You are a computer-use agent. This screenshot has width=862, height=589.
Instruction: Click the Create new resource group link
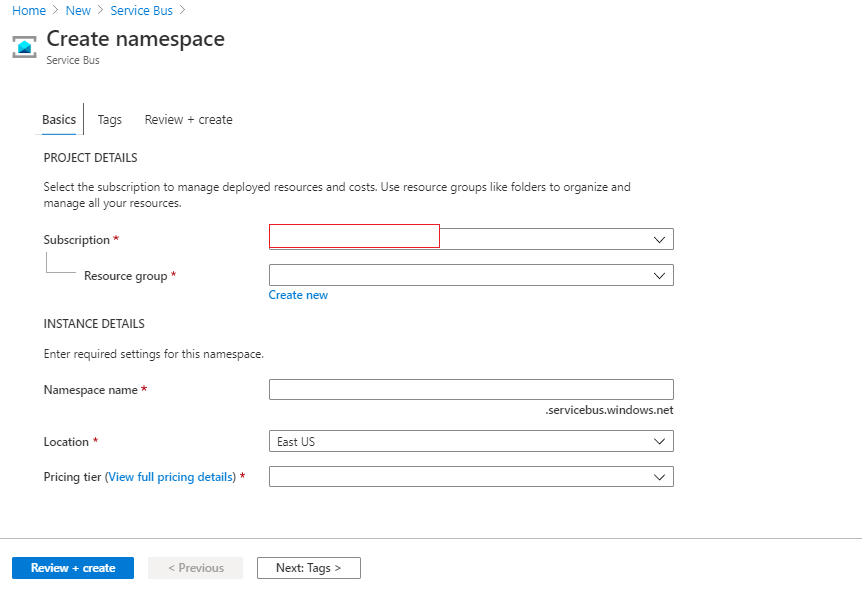[298, 295]
